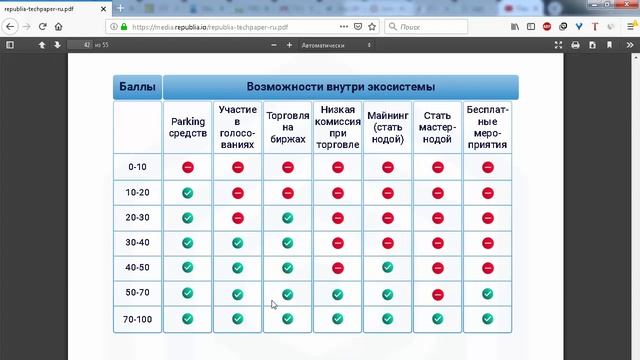
Task: Open the browser home page
Action: [58, 27]
